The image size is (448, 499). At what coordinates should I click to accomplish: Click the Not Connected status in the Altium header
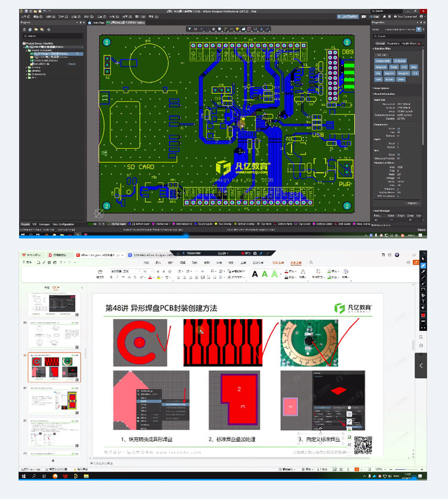pyautogui.click(x=405, y=17)
